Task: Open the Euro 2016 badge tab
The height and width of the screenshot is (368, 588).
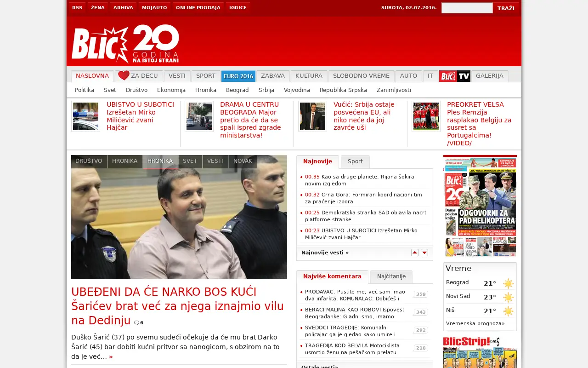Action: [238, 76]
